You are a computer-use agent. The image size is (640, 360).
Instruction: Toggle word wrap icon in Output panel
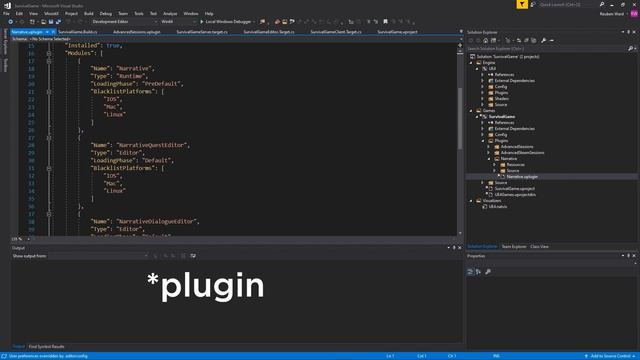tap(193, 256)
